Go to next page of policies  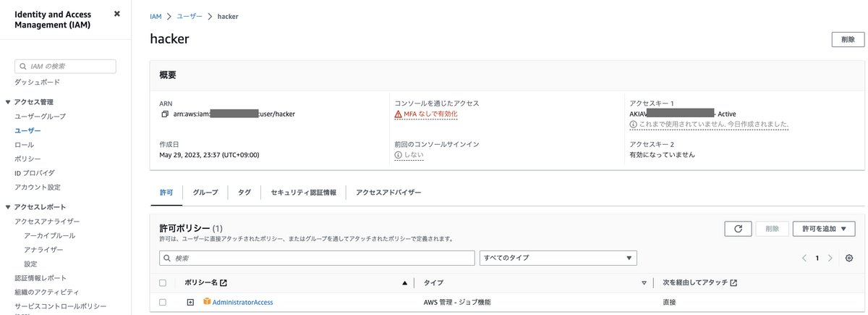(830, 259)
